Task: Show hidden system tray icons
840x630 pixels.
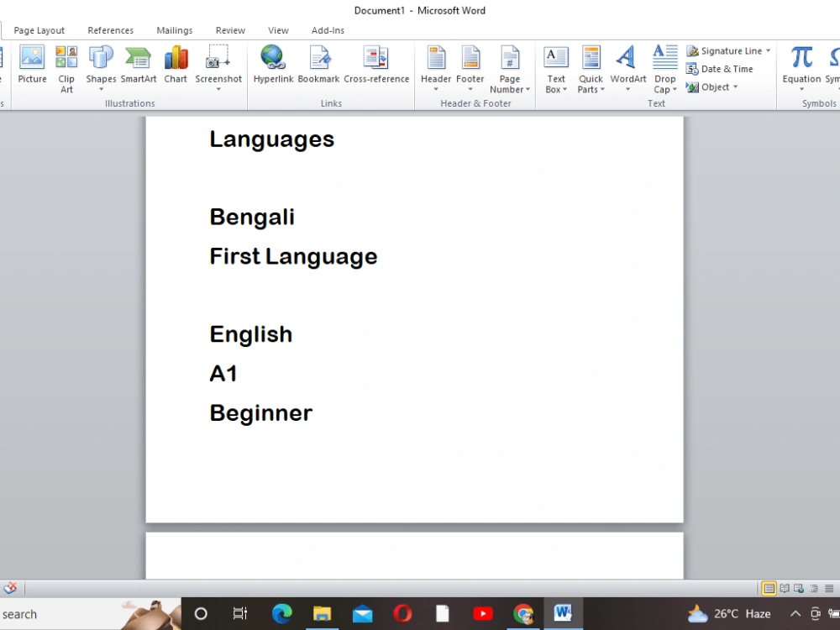Action: click(795, 614)
